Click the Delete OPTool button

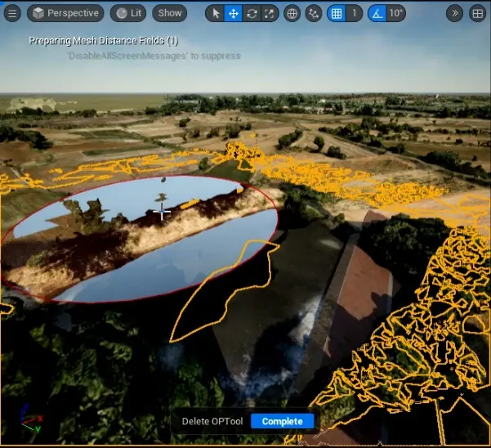coord(212,421)
